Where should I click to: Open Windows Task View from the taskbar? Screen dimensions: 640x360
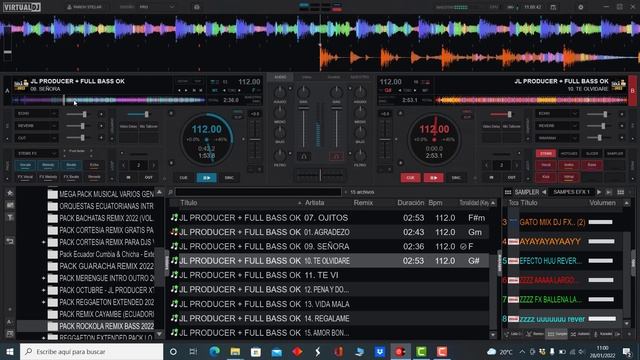click(193, 351)
